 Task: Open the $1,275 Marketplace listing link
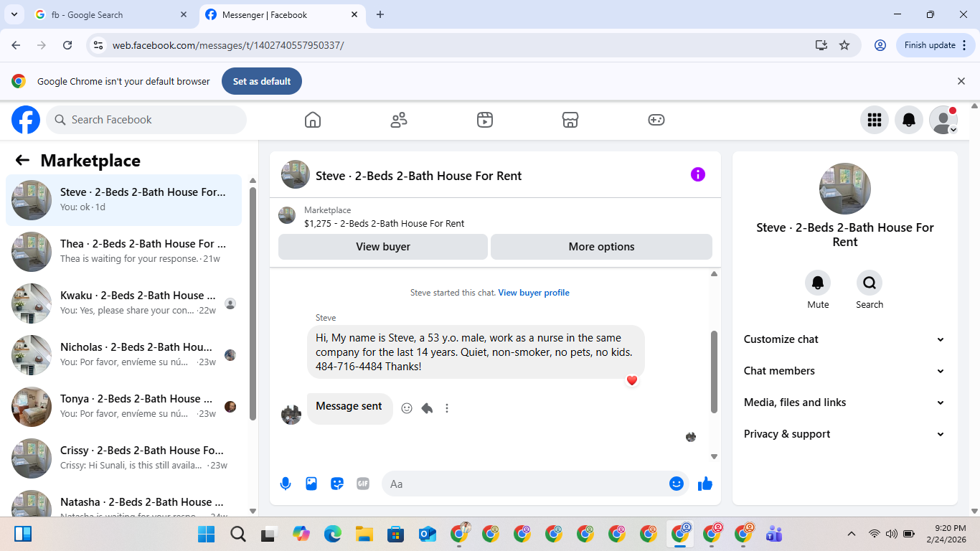tap(384, 223)
